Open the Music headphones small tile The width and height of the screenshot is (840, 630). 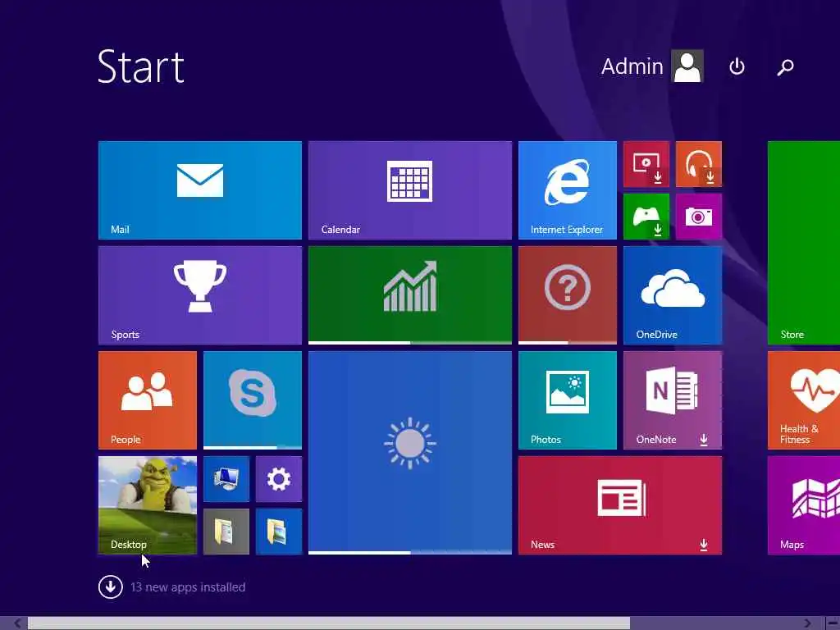(699, 164)
